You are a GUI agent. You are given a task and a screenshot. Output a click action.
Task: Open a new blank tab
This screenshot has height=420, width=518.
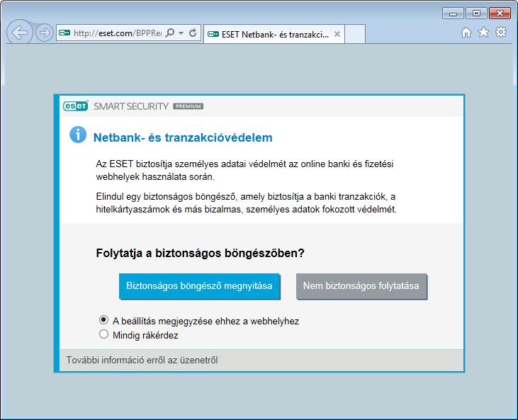tap(355, 34)
